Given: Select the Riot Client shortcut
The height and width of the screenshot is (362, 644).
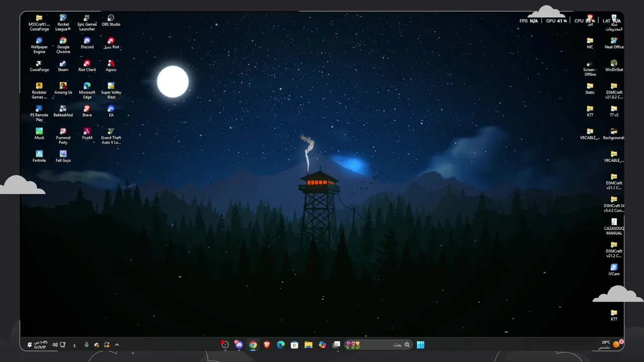Looking at the screenshot, I should click(x=87, y=66).
